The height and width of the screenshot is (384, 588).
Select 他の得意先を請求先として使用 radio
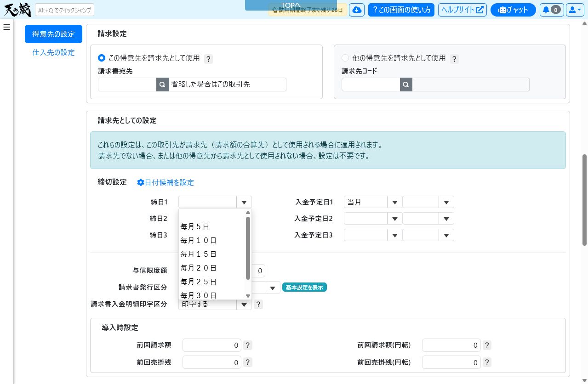click(x=345, y=58)
